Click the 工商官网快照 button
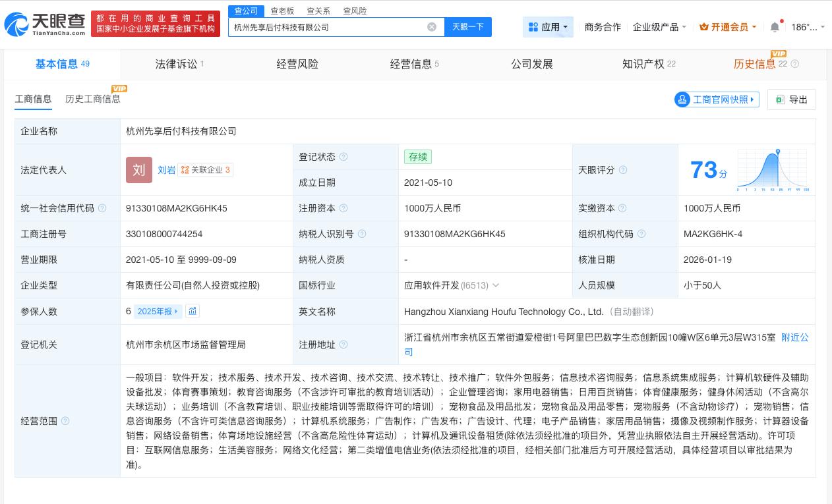 click(717, 99)
